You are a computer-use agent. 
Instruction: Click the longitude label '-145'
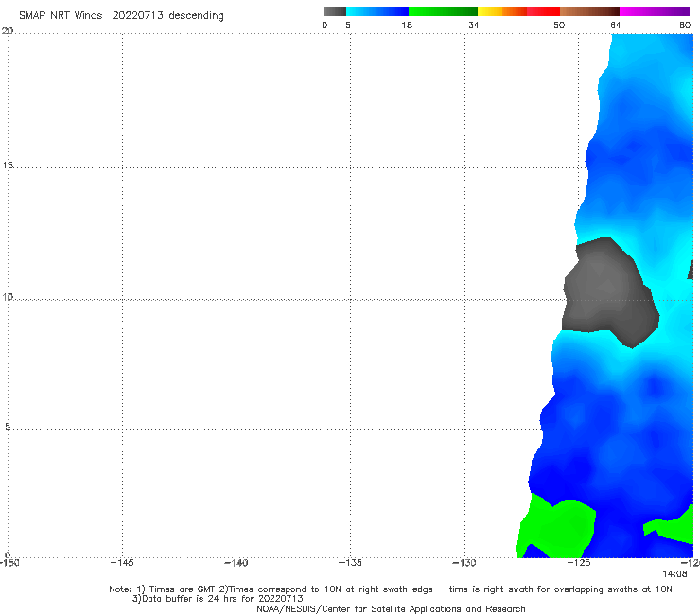click(x=122, y=562)
